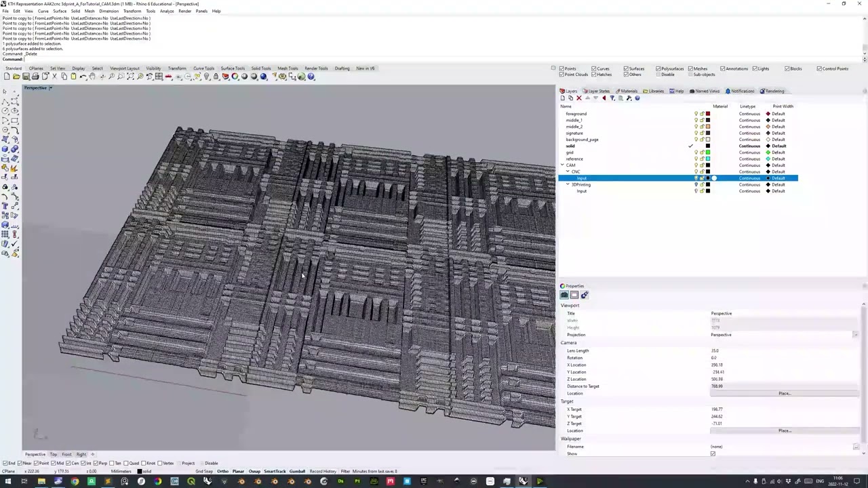Viewport: 868px width, 488px height.
Task: Click the New file icon in Standard toolbar
Action: pyautogui.click(x=7, y=76)
